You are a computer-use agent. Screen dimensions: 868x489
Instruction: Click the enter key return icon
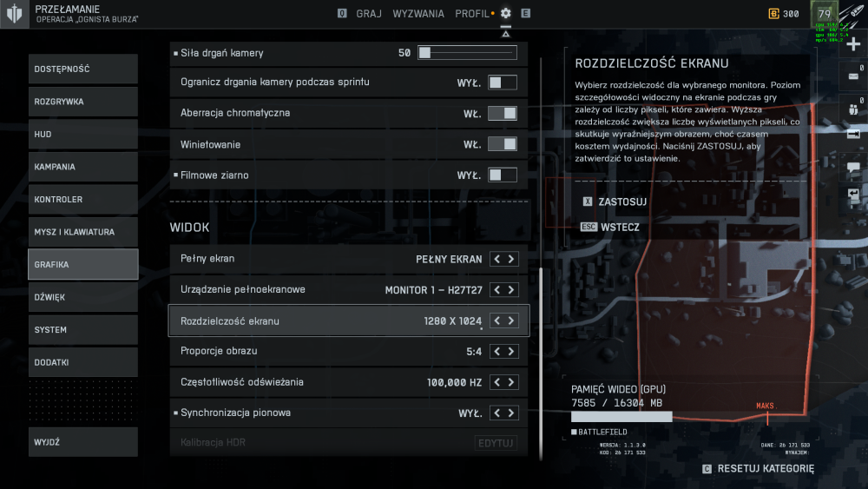click(x=853, y=194)
